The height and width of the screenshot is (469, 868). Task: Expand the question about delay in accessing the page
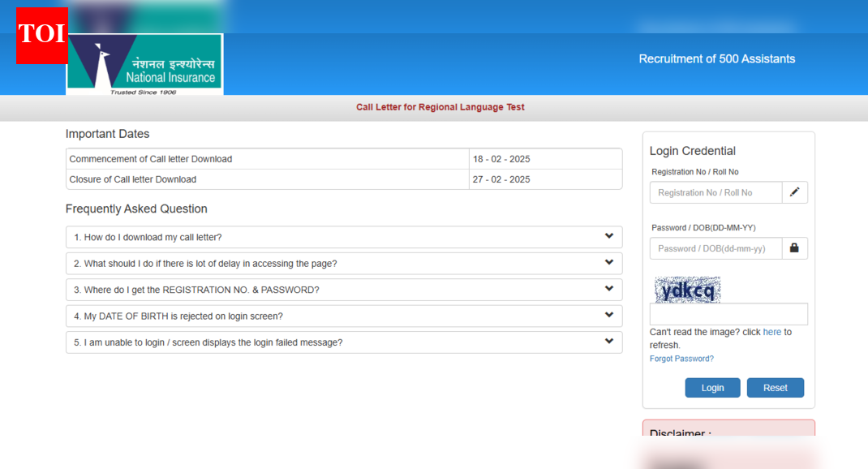point(344,264)
